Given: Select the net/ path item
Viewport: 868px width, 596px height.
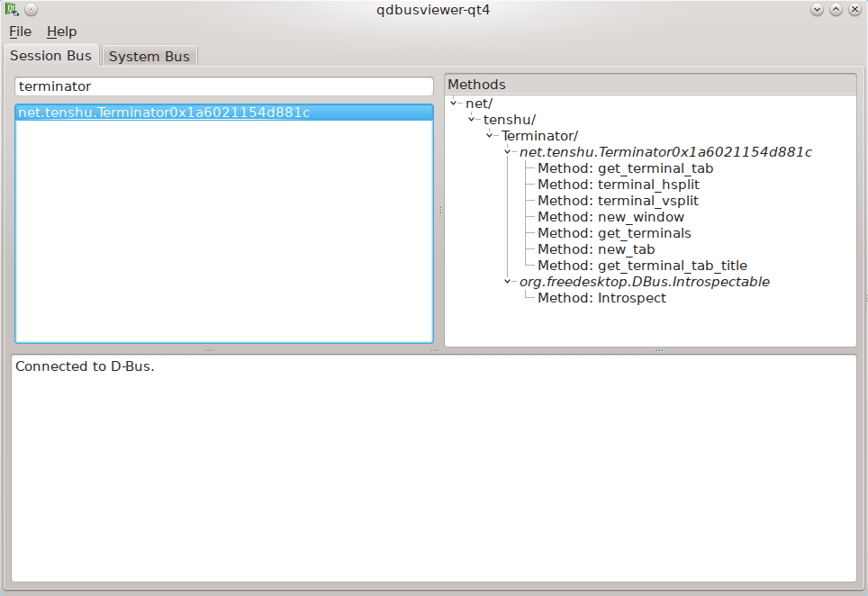Looking at the screenshot, I should click(x=479, y=104).
